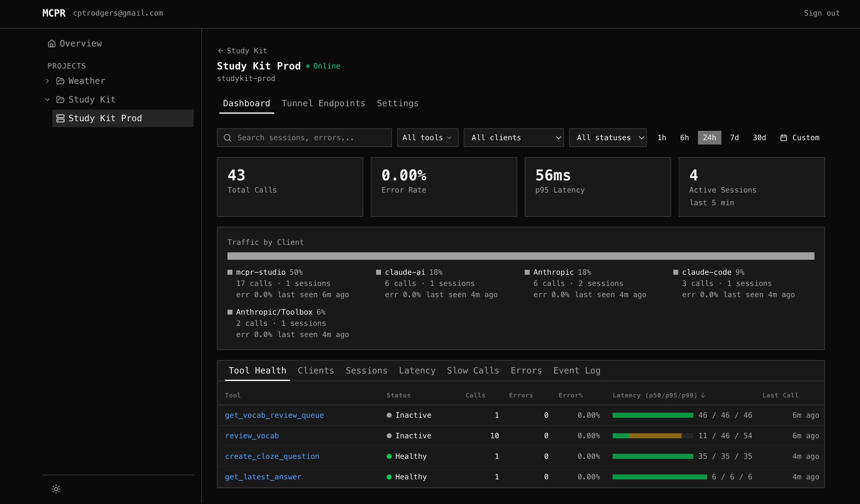The height and width of the screenshot is (504, 860).
Task: Switch time range to 7d
Action: 734,137
